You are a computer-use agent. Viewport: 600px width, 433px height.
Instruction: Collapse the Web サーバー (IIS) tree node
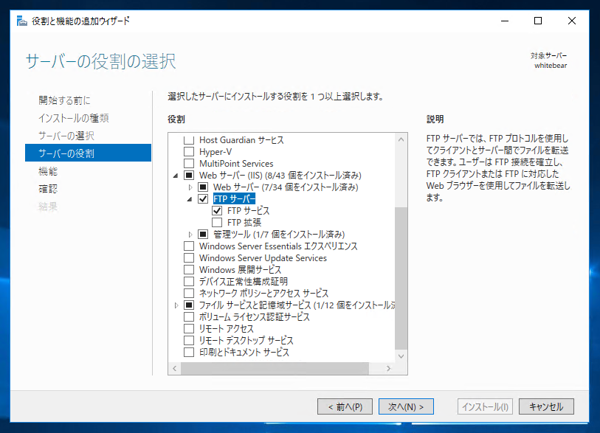tap(176, 176)
